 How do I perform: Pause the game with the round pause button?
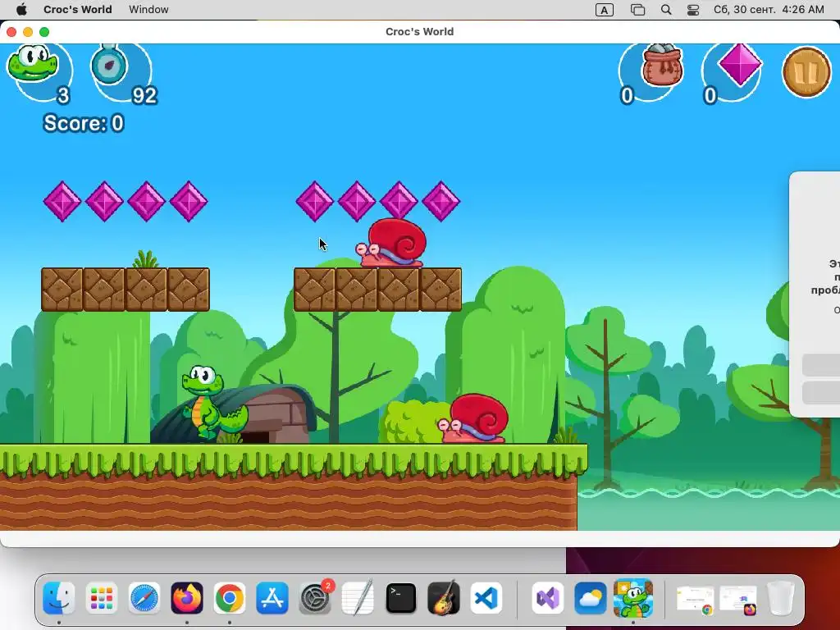806,72
